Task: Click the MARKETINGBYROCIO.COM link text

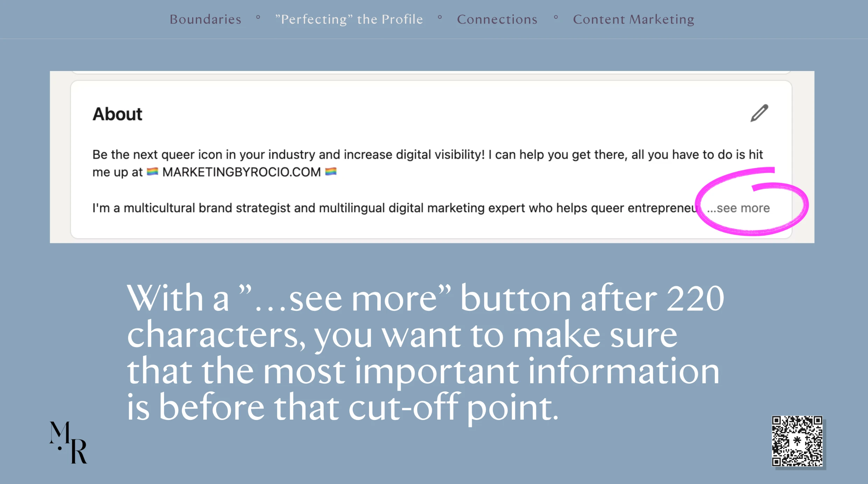Action: point(241,172)
